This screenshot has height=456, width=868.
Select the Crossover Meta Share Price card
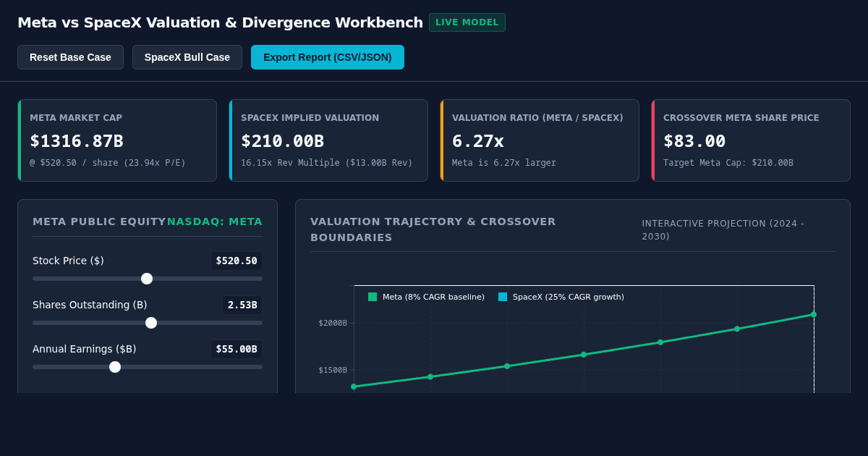pyautogui.click(x=751, y=140)
